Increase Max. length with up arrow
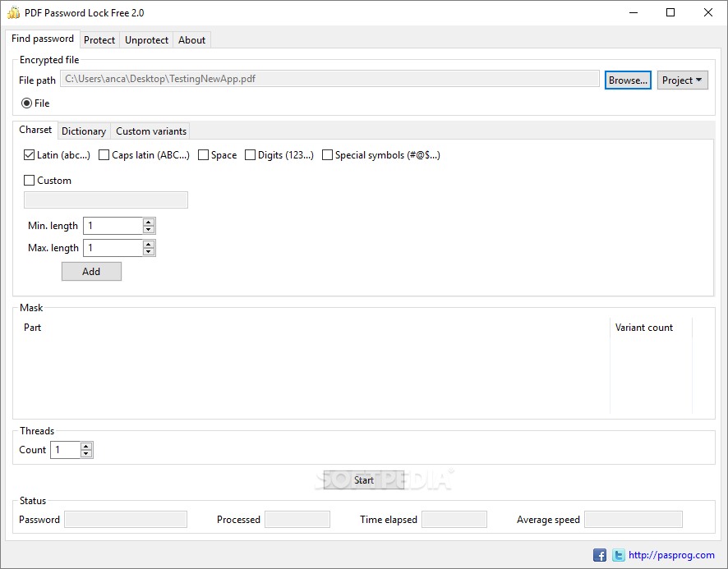Image resolution: width=728 pixels, height=569 pixels. coord(149,244)
